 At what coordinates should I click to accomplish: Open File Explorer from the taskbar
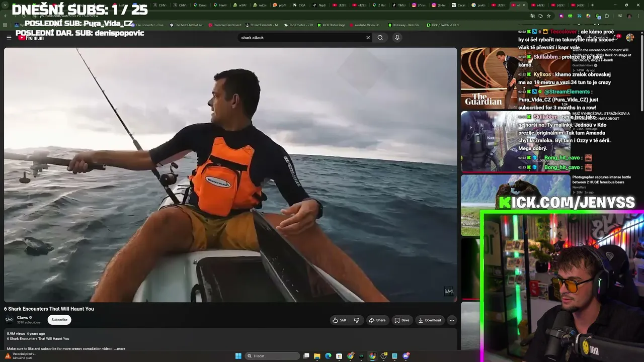point(317,356)
